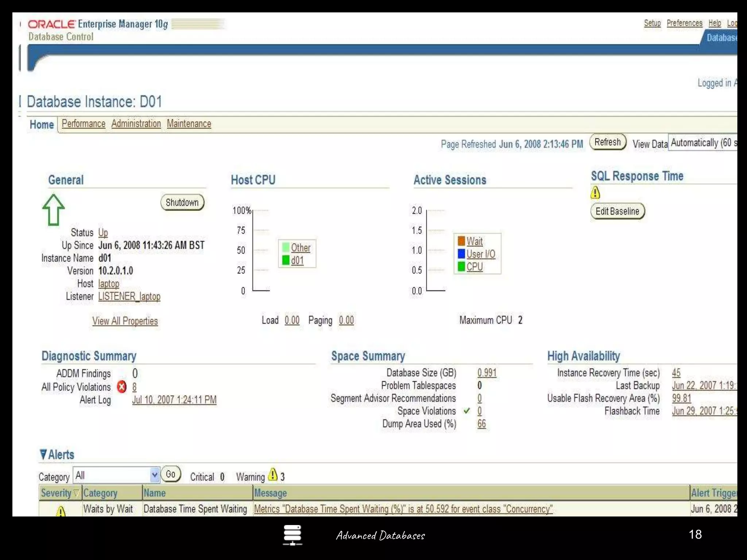Click the d01 legend link in Host CPU

click(x=297, y=260)
